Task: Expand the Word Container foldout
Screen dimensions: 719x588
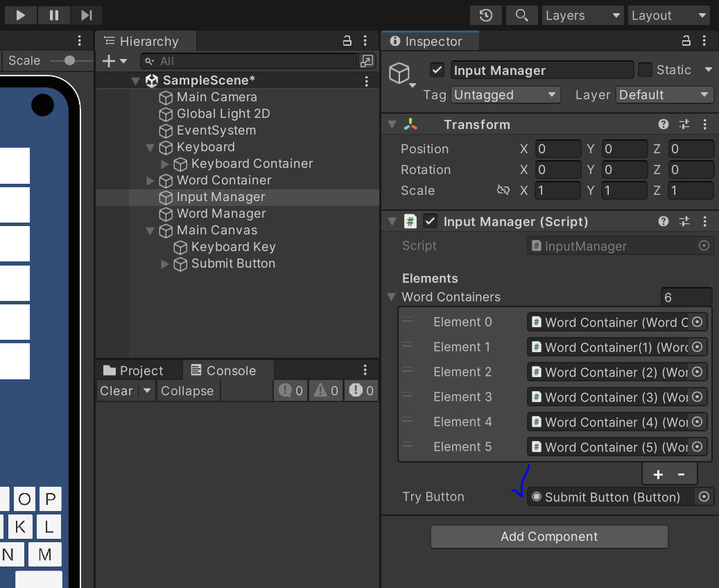Action: point(150,181)
